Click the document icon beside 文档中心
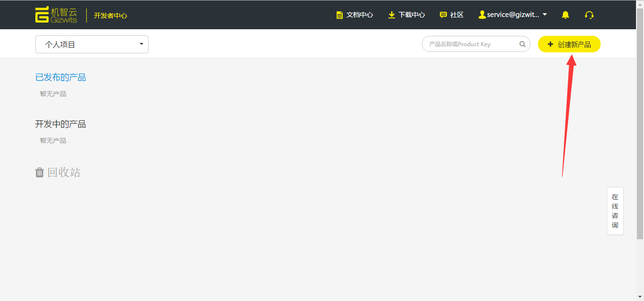644x301 pixels. click(339, 15)
